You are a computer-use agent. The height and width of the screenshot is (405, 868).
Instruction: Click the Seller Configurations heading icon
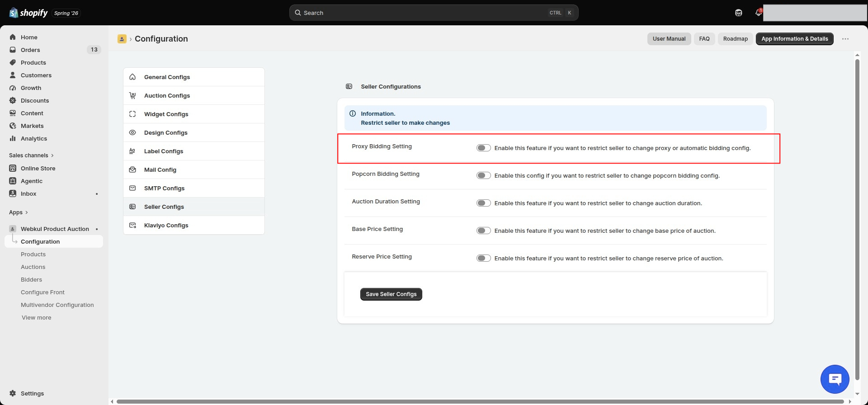(x=349, y=86)
